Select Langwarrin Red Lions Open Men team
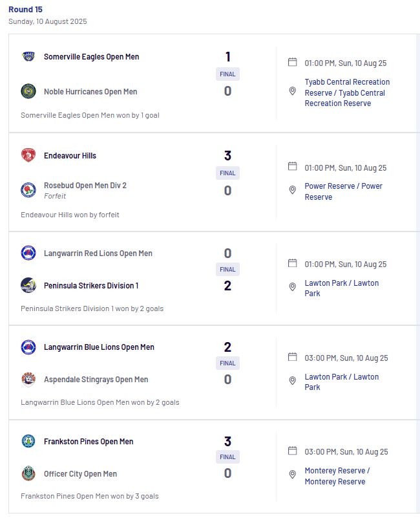Image resolution: width=420 pixels, height=518 pixels. point(98,254)
